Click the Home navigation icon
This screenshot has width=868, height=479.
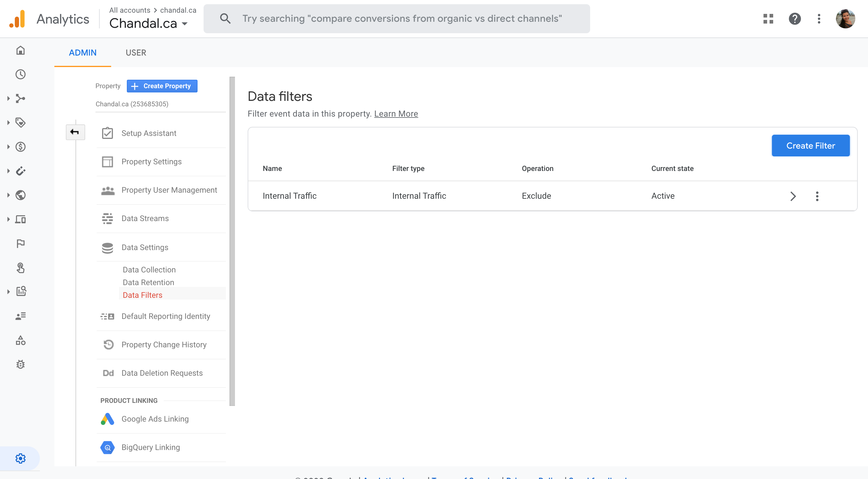tap(20, 50)
